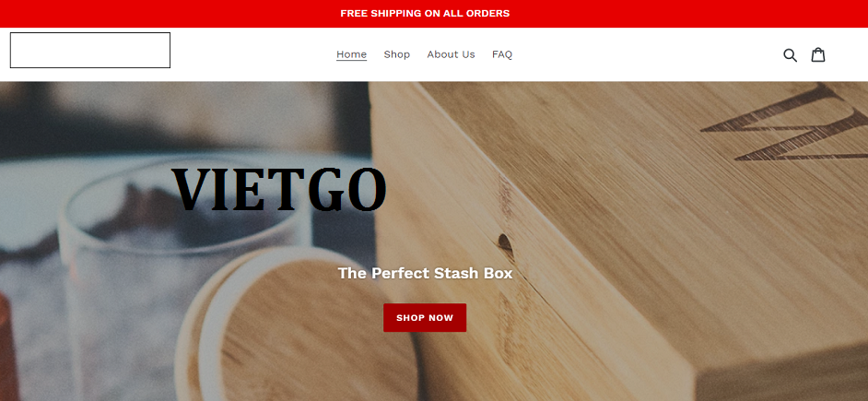
Task: Visit the About Us page link
Action: point(451,54)
